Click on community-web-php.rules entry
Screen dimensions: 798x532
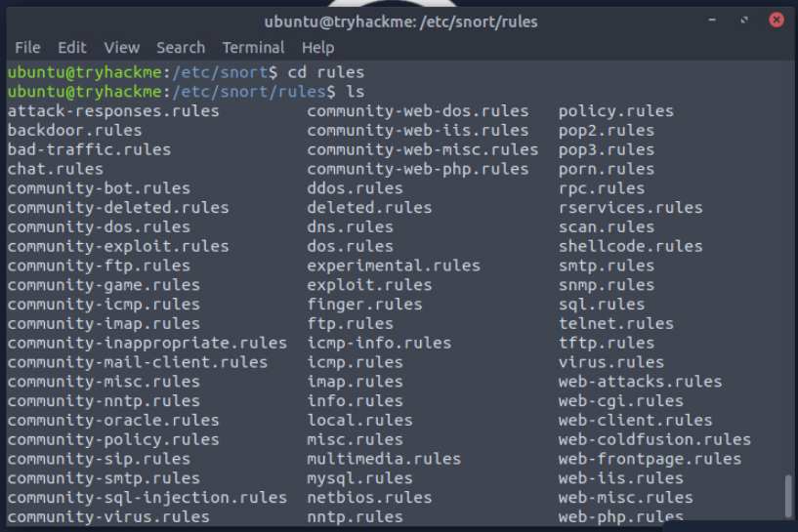[x=417, y=169]
